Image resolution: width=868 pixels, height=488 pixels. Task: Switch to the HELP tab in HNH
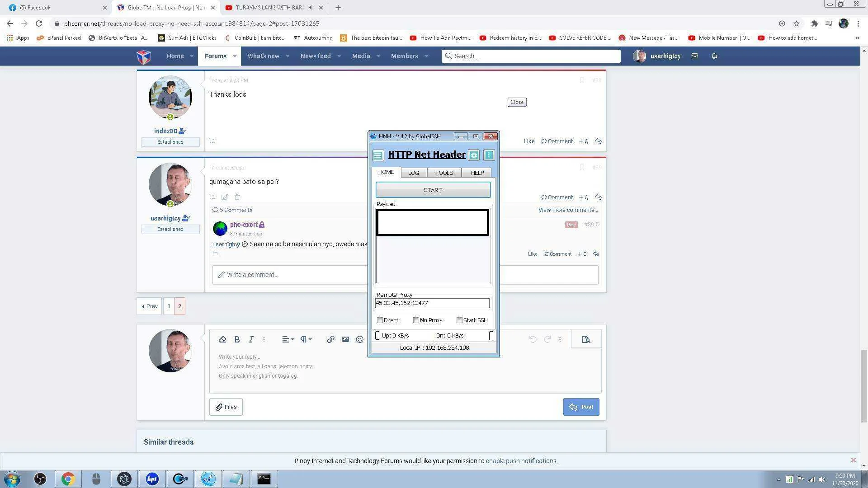pyautogui.click(x=477, y=173)
